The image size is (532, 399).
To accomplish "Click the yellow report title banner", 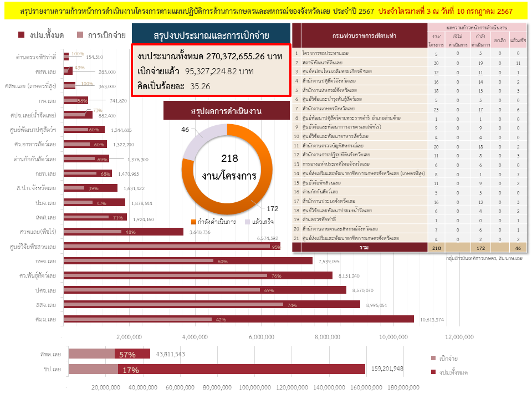I will coord(266,11).
